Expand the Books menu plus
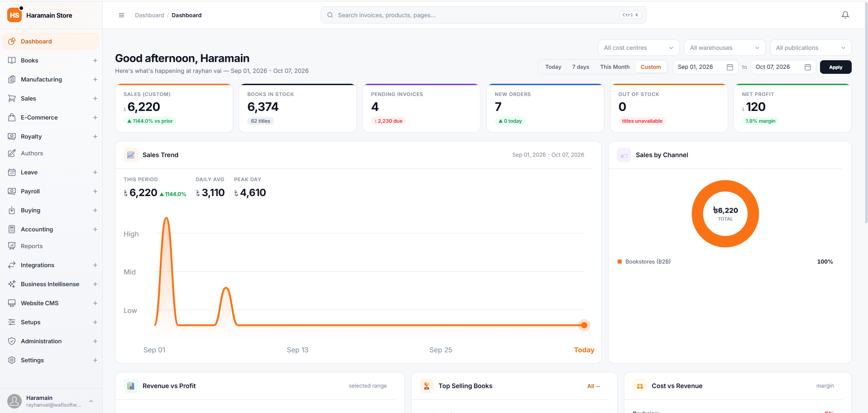 pyautogui.click(x=95, y=60)
